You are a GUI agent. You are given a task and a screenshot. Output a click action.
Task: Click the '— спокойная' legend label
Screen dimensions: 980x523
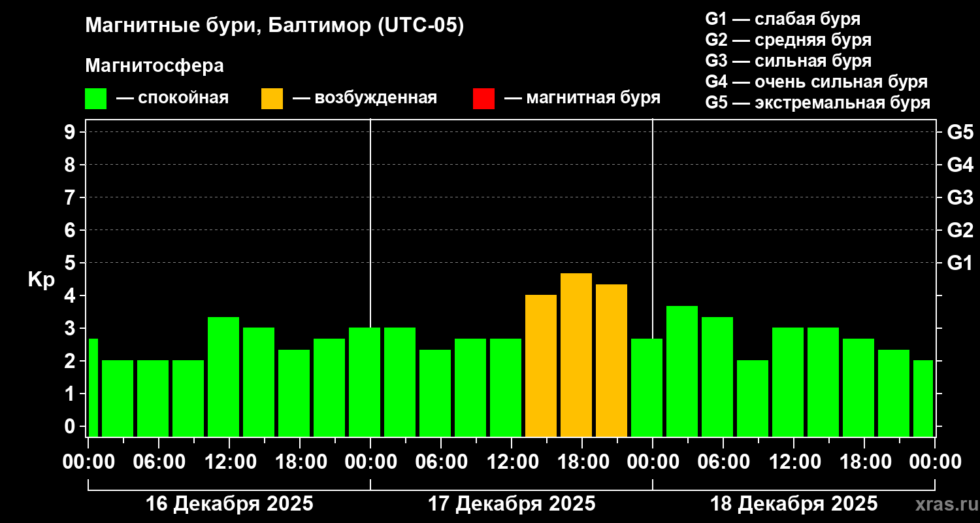tap(172, 98)
